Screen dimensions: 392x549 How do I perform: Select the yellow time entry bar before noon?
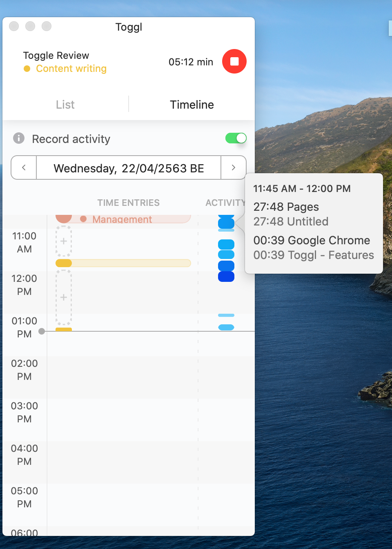(123, 263)
